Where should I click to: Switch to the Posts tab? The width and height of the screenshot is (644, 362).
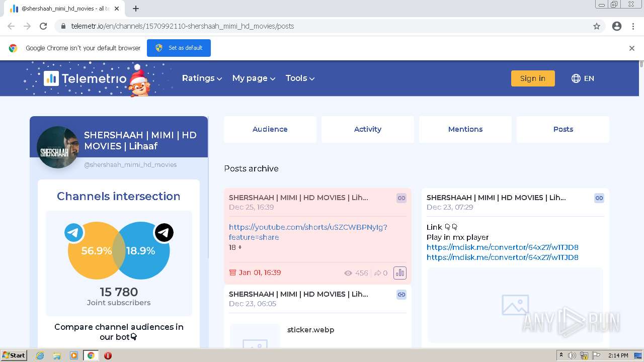pyautogui.click(x=563, y=129)
